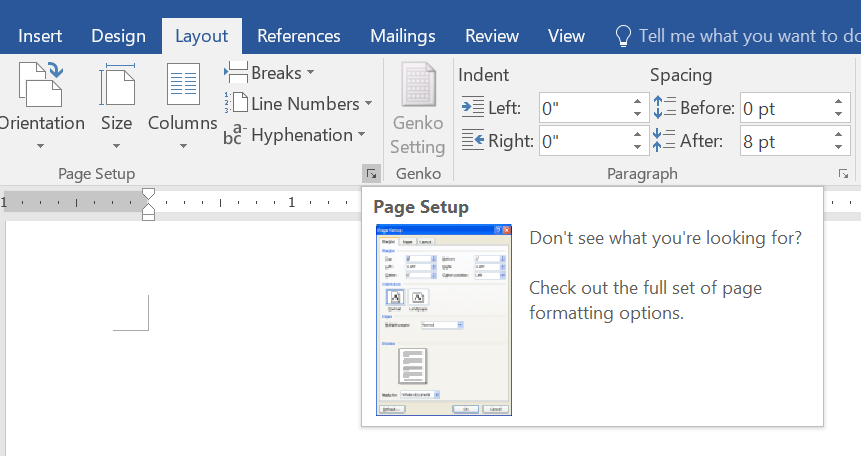
Task: Launch the Page Setup dialog launcher
Action: coord(371,174)
